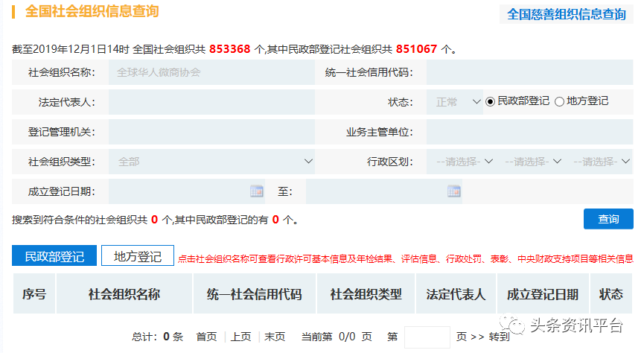This screenshot has width=644, height=353.
Task: Open the start date calendar picker icon
Action: (x=256, y=191)
